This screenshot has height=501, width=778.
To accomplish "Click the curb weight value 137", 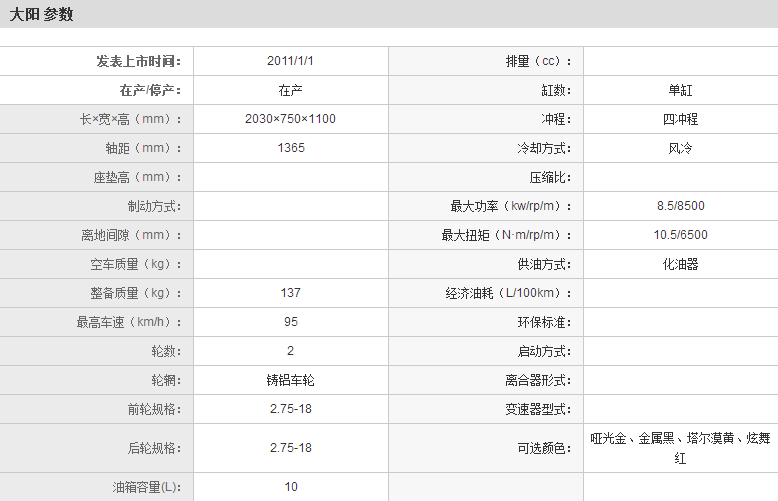I will point(290,293).
